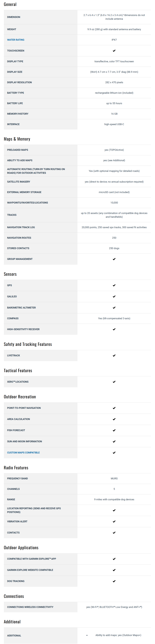155x644 pixels.
Task: Click the Xero Locations checkmark icon
Action: 114,382
